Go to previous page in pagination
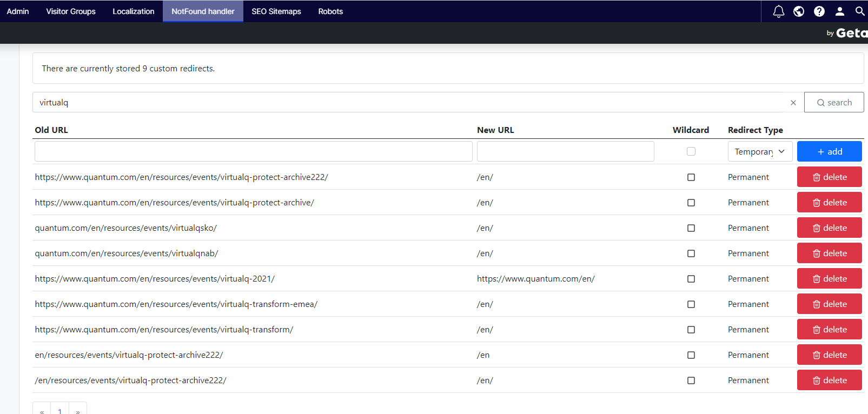Image resolution: width=868 pixels, height=414 pixels. point(42,410)
